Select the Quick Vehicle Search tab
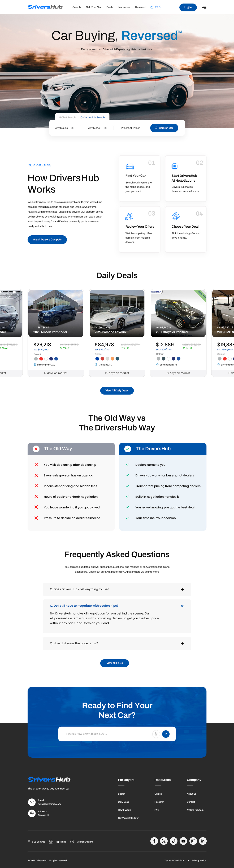This screenshot has height=868, width=234. [x=92, y=118]
